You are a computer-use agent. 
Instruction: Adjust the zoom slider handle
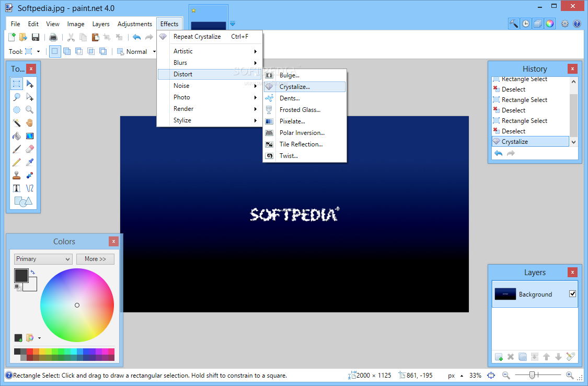(532, 374)
